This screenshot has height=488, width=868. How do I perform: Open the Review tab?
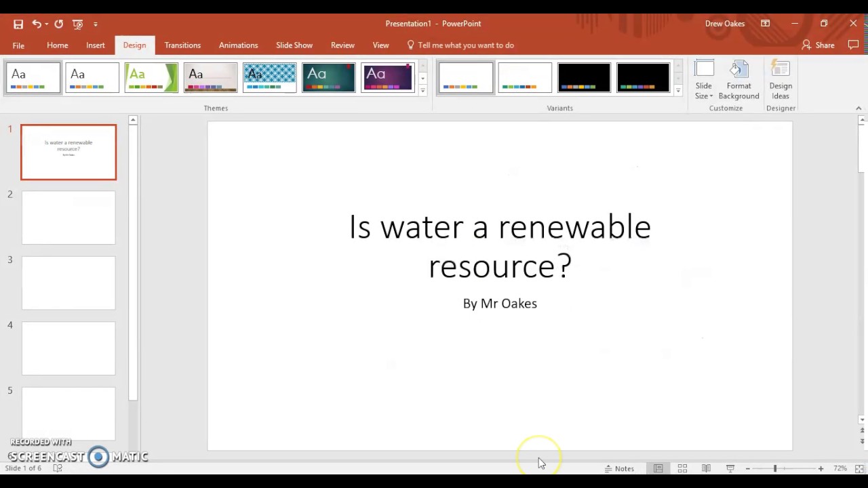(x=342, y=45)
